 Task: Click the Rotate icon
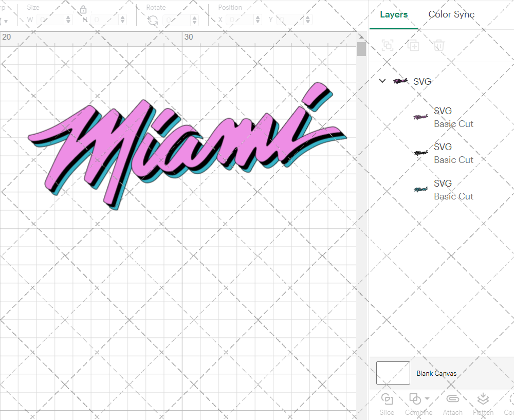(153, 21)
